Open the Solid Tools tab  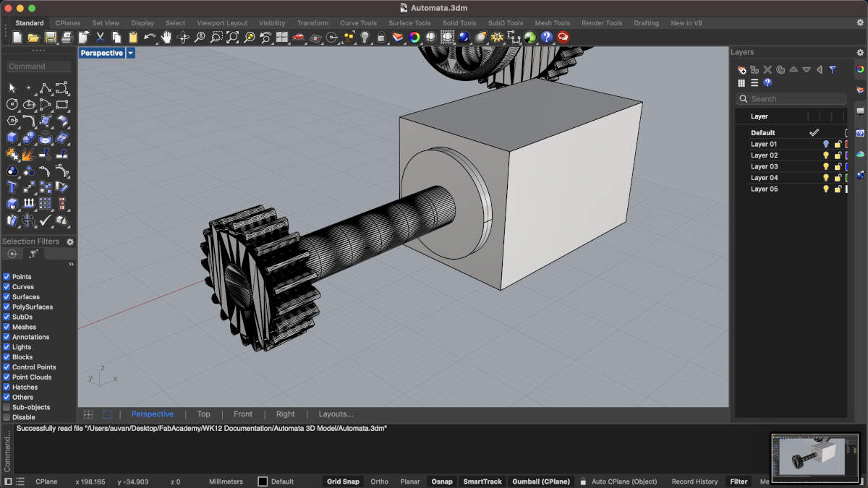[460, 23]
